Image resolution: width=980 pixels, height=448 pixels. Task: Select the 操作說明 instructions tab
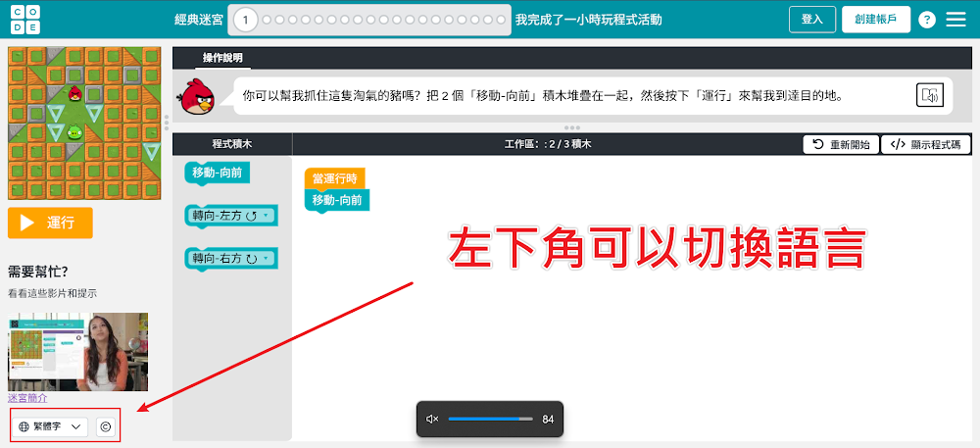point(222,58)
